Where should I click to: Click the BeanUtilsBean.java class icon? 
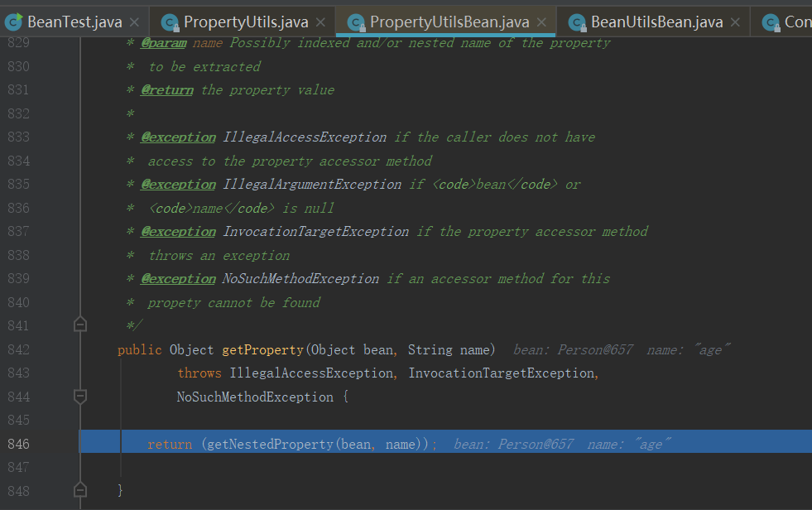point(578,22)
